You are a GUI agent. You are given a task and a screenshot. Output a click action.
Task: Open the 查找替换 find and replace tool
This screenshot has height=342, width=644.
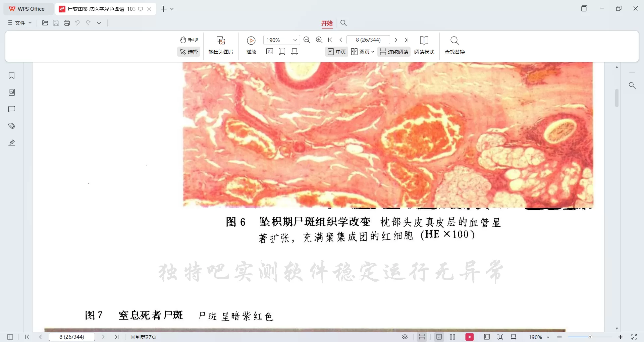(x=454, y=45)
